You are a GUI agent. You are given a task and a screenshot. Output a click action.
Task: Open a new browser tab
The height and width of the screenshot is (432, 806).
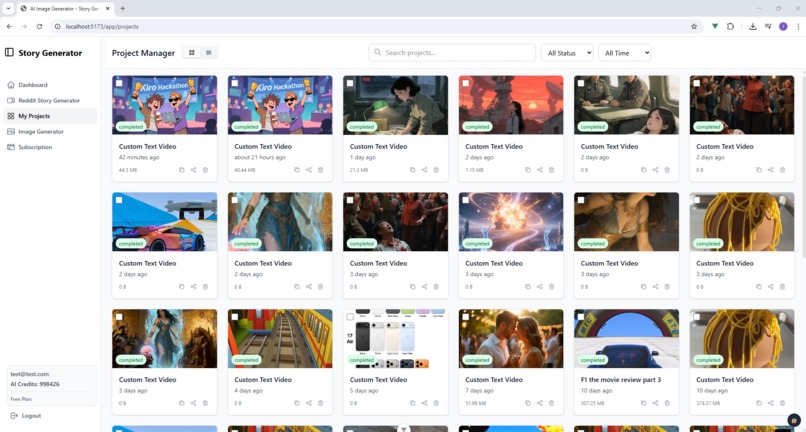pyautogui.click(x=122, y=8)
